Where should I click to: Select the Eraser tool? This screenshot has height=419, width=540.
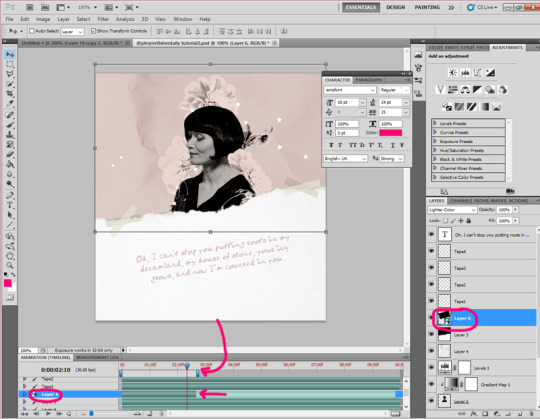pos(10,154)
